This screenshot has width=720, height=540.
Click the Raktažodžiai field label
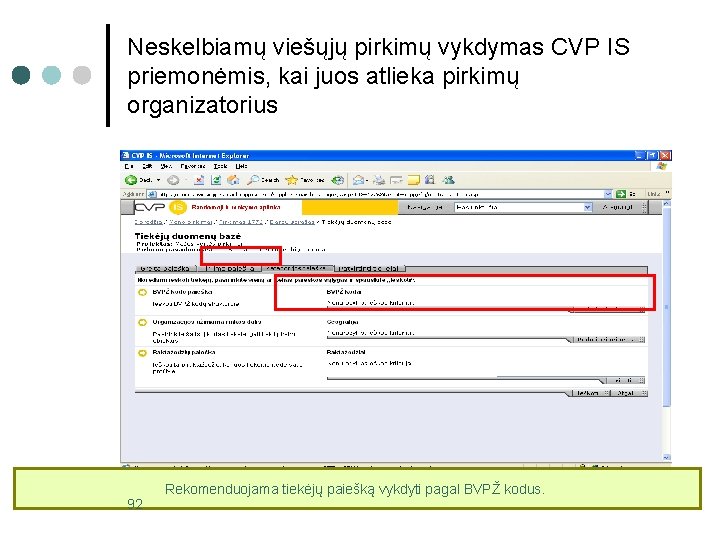point(346,353)
